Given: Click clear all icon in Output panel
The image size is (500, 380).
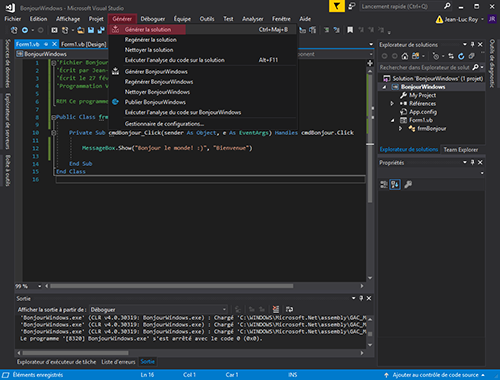Looking at the screenshot, I should (x=276, y=309).
